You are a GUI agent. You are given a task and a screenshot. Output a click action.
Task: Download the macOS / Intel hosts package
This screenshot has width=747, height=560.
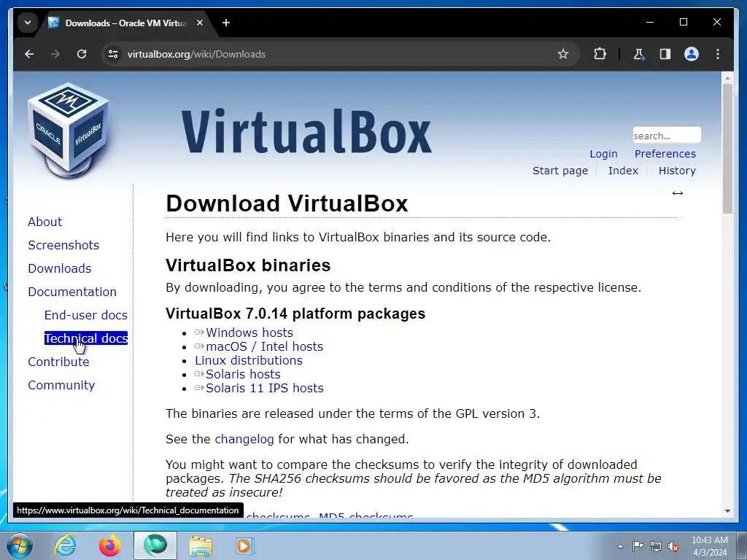click(264, 346)
